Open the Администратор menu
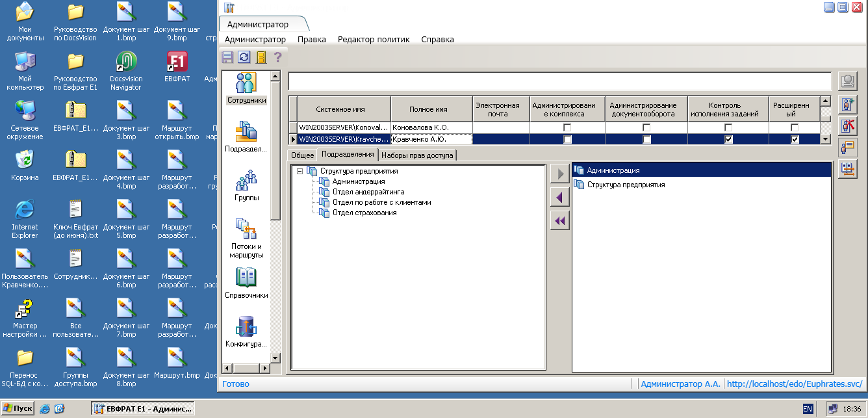The image size is (868, 418). tap(255, 39)
